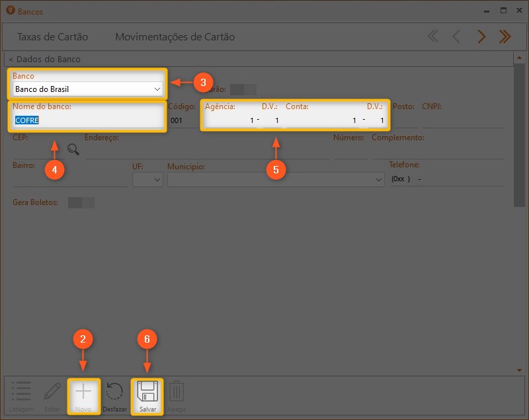Click the CEP search magnifier icon
529x420 pixels.
coord(73,149)
